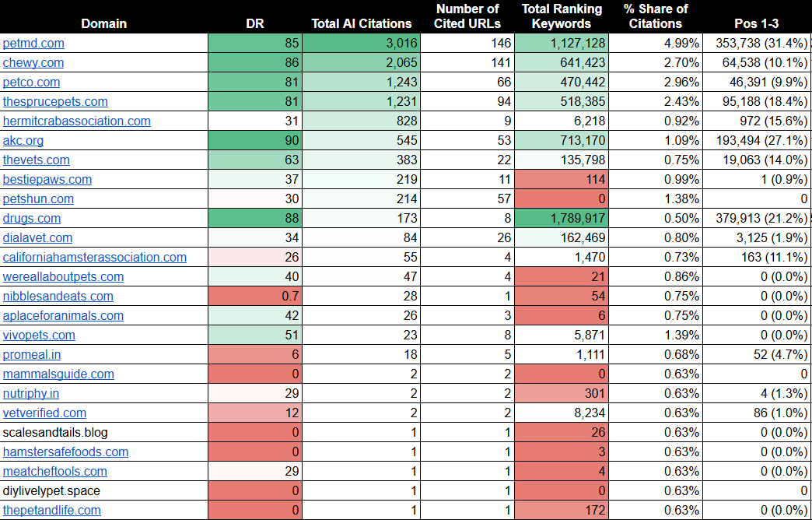Screen dimensions: 812x520
Task: Open the drugs.com hyperlink
Action: pyautogui.click(x=31, y=219)
